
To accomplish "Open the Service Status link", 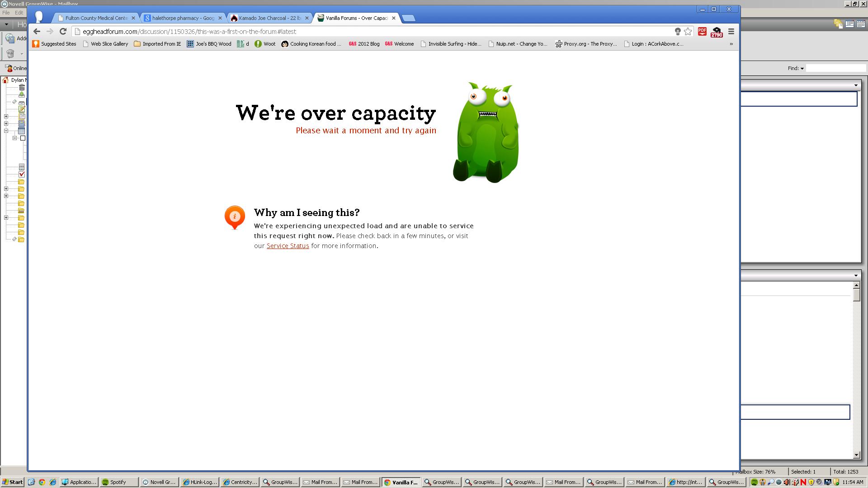I will (x=288, y=246).
